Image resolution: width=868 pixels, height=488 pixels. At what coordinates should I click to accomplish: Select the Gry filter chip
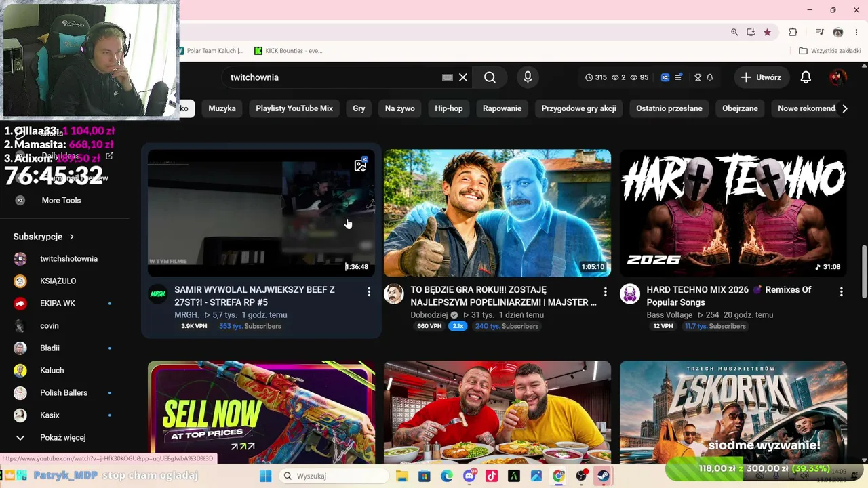(x=359, y=108)
